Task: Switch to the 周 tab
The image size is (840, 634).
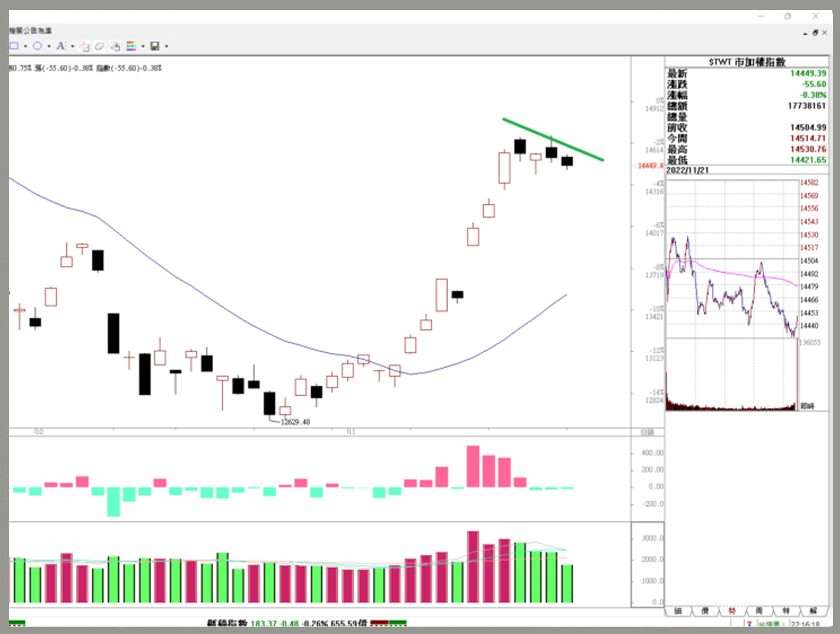Action: coord(759,611)
